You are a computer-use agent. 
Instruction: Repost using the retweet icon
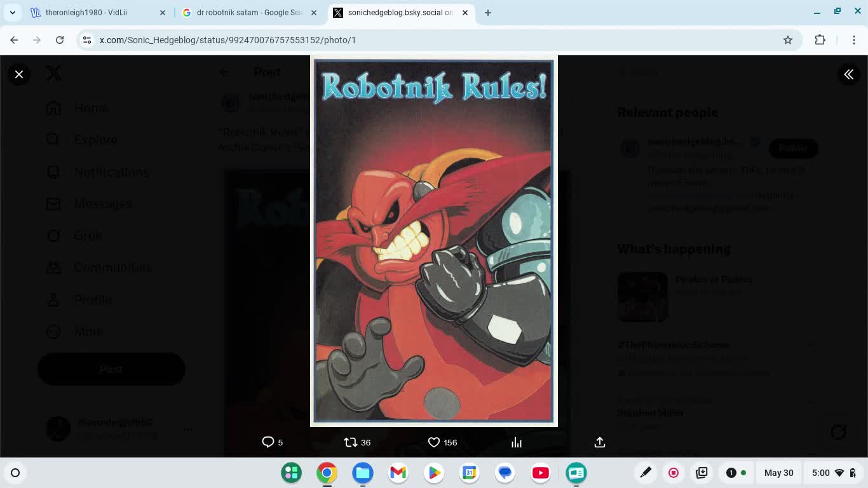(357, 442)
